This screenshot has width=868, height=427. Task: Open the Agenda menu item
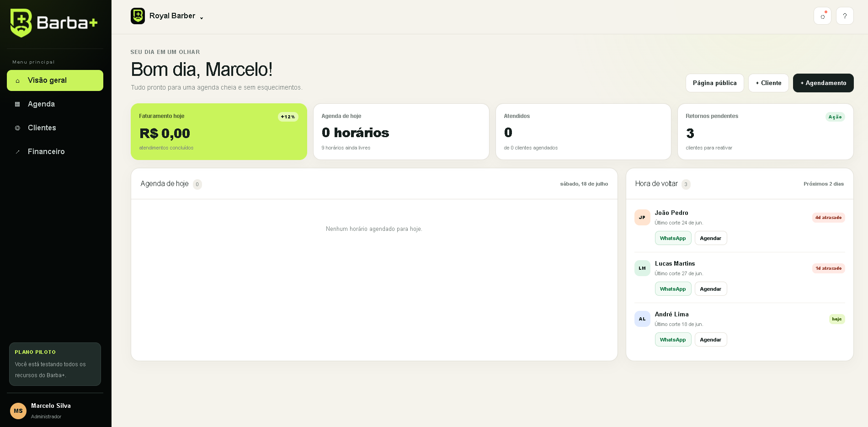coord(55,104)
